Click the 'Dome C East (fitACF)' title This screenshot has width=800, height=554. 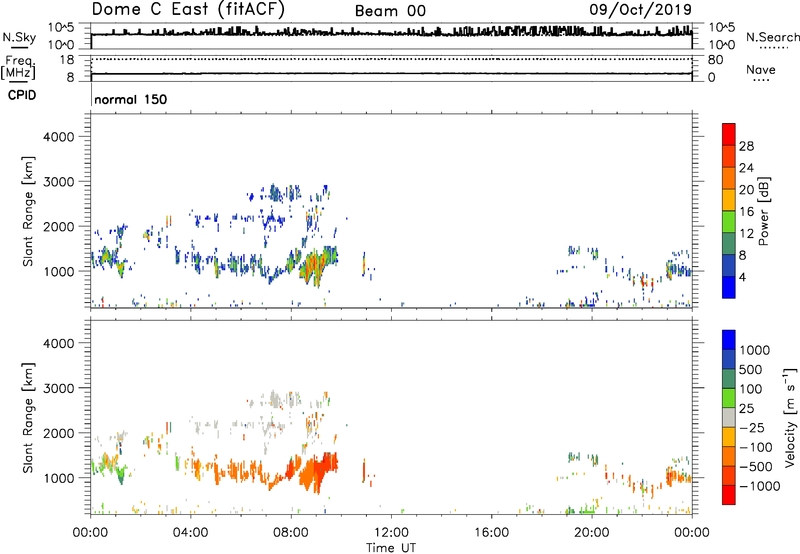tap(188, 10)
